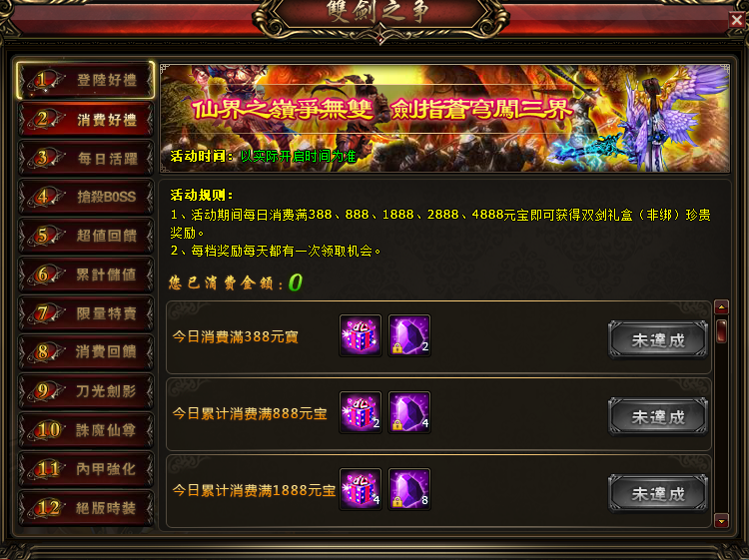The image size is (749, 560).
Task: Open the 超值回饋 tab
Action: [86, 236]
